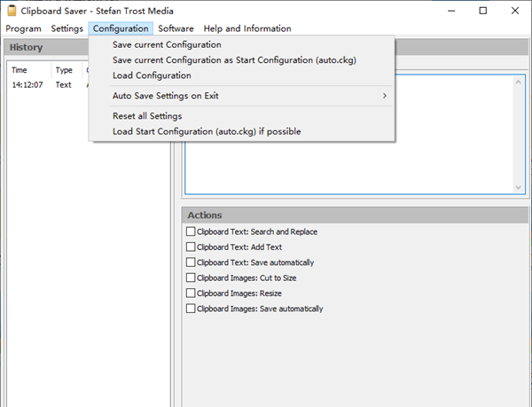
Task: Toggle Clipboard Images: Save automatically
Action: point(191,309)
